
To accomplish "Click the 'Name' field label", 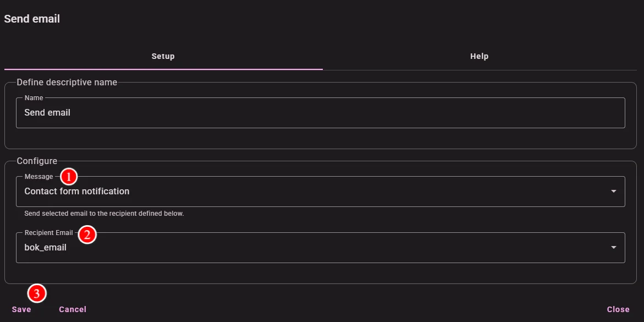I will tap(34, 98).
